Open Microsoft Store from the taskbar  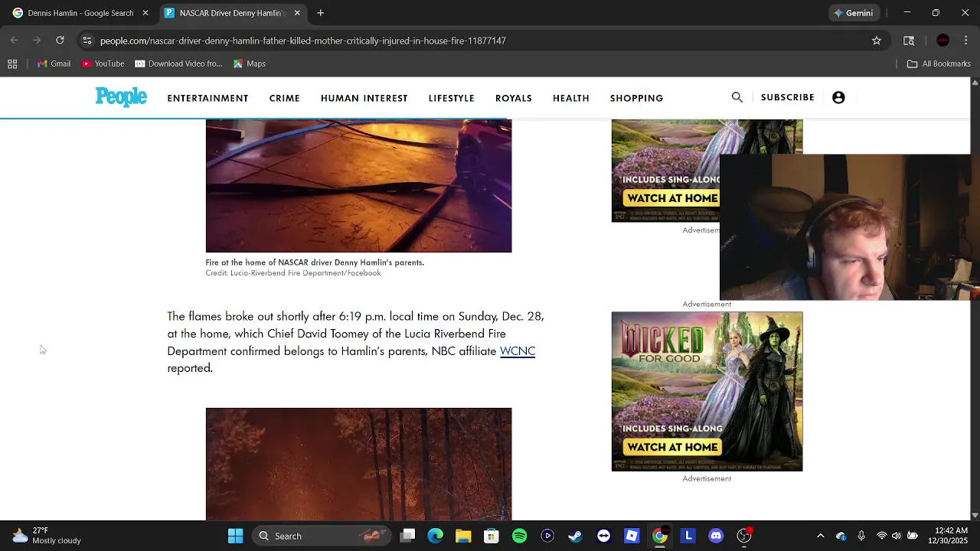click(x=492, y=536)
